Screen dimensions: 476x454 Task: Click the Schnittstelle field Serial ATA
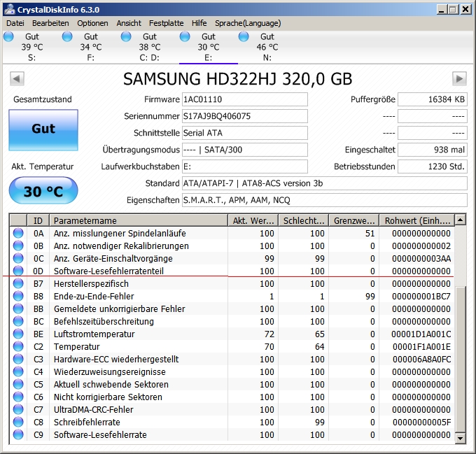245,133
